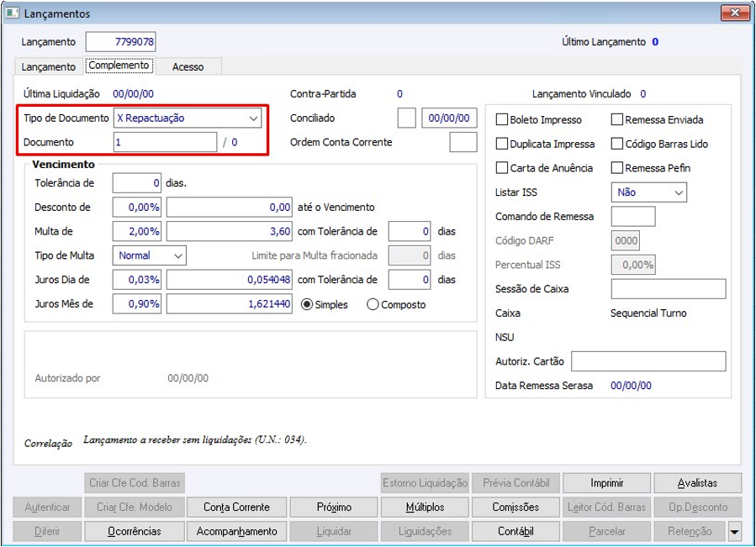756x547 pixels.
Task: Switch to the Acesso tab
Action: click(x=188, y=67)
